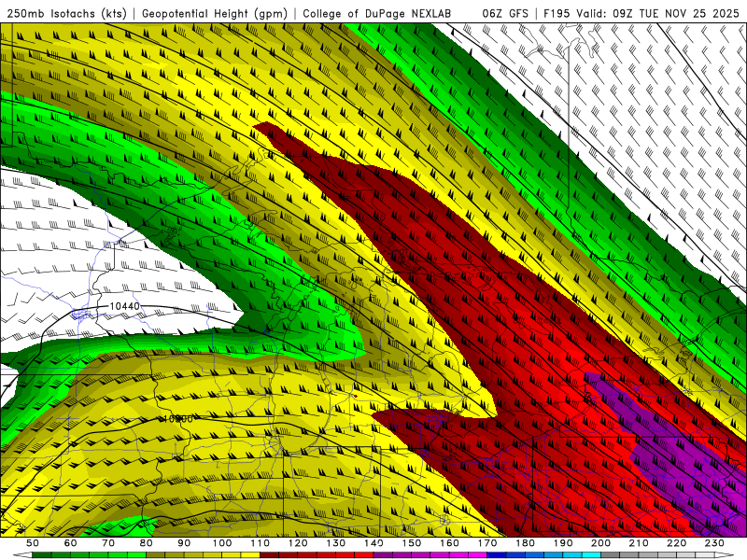Click the 60 value on the color scale

[71, 543]
